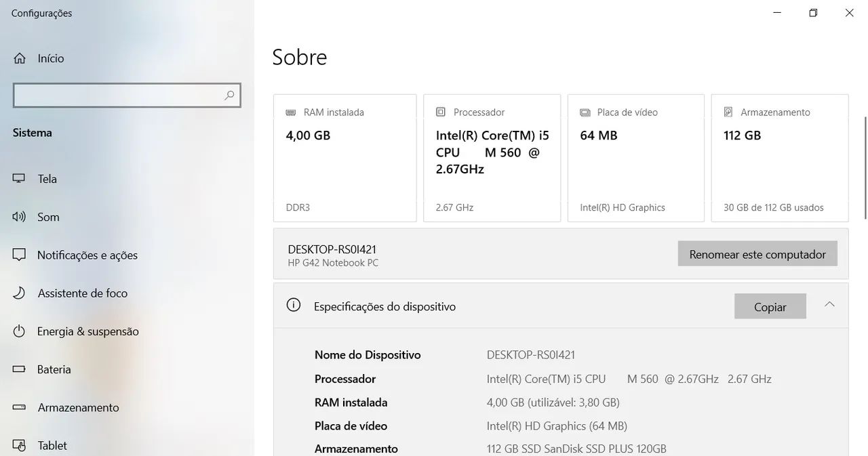
Task: Click the Som speaker icon
Action: (x=19, y=217)
